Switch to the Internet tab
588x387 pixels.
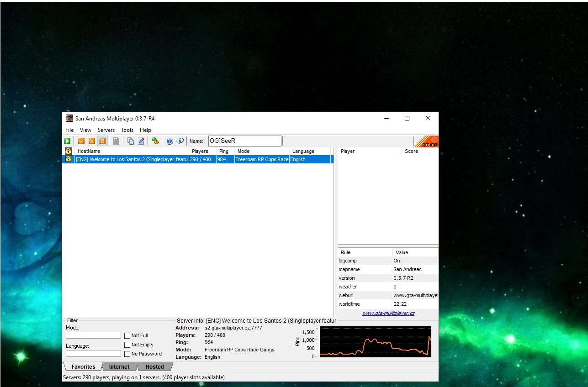(x=119, y=367)
